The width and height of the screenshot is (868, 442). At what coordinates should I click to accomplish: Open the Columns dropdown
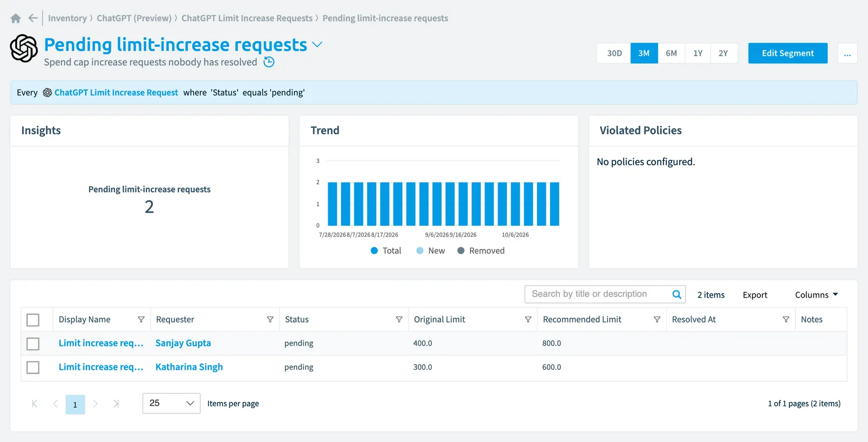click(x=816, y=295)
